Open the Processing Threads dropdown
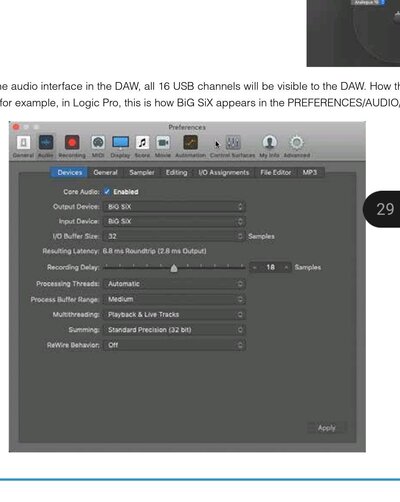Viewport: 400px width, 502px height. 174,284
